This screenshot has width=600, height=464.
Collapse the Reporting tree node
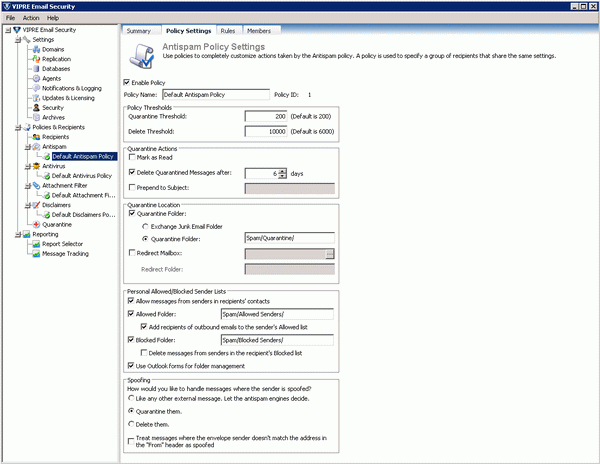tap(18, 234)
